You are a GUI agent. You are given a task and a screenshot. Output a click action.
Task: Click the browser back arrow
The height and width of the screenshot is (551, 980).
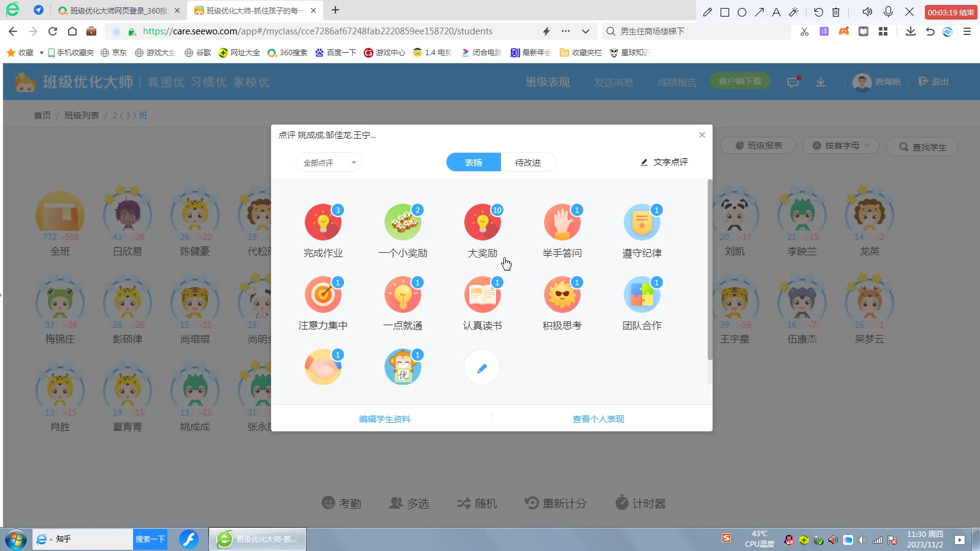[x=13, y=31]
